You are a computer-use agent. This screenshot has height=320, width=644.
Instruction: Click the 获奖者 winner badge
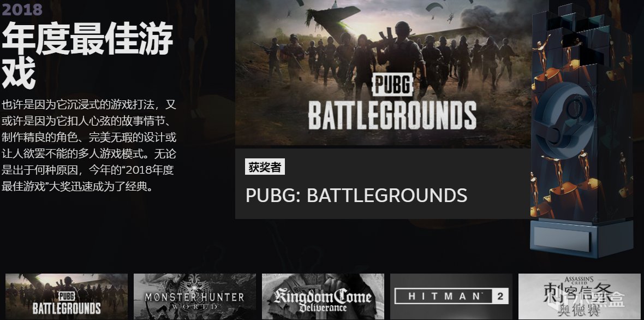point(265,167)
